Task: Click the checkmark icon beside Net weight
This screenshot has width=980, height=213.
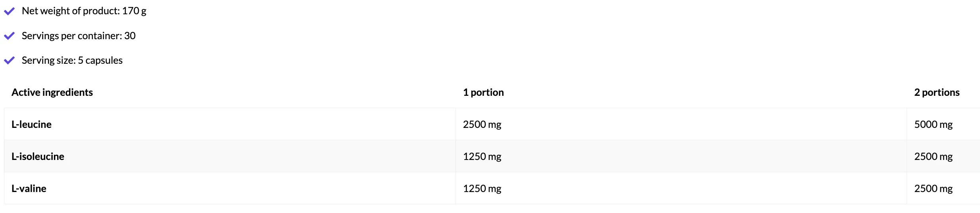Action: pyautogui.click(x=9, y=11)
